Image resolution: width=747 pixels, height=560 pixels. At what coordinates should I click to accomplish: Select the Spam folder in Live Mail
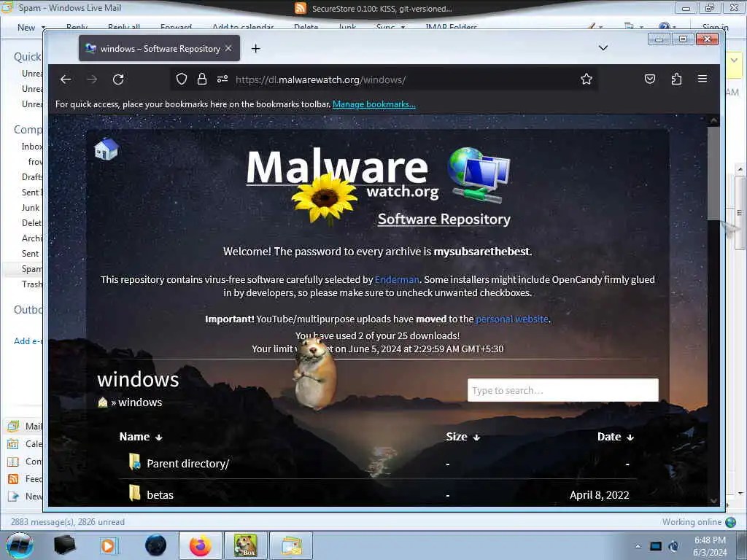pos(31,269)
